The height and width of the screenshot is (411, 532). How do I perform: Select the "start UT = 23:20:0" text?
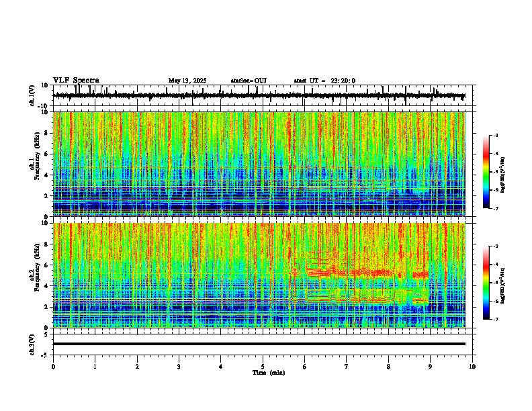tap(324, 81)
